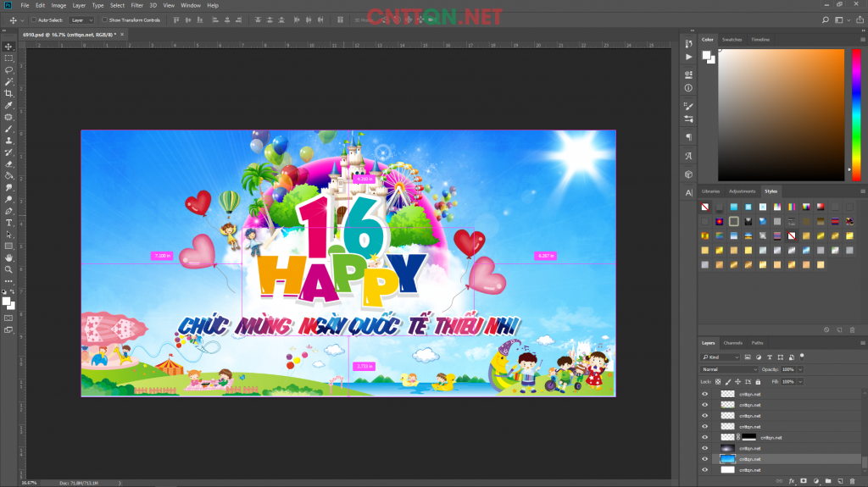
Task: Toggle lock all layer attributes
Action: pyautogui.click(x=759, y=382)
